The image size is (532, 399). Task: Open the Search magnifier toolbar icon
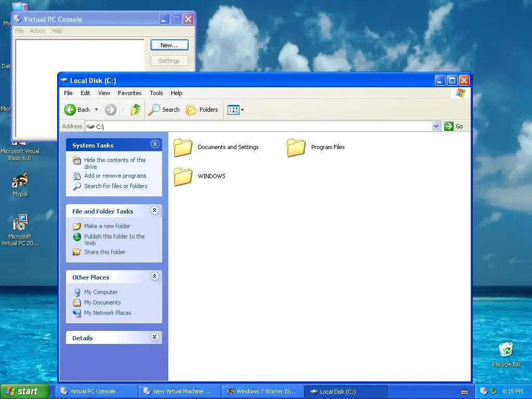coord(154,110)
